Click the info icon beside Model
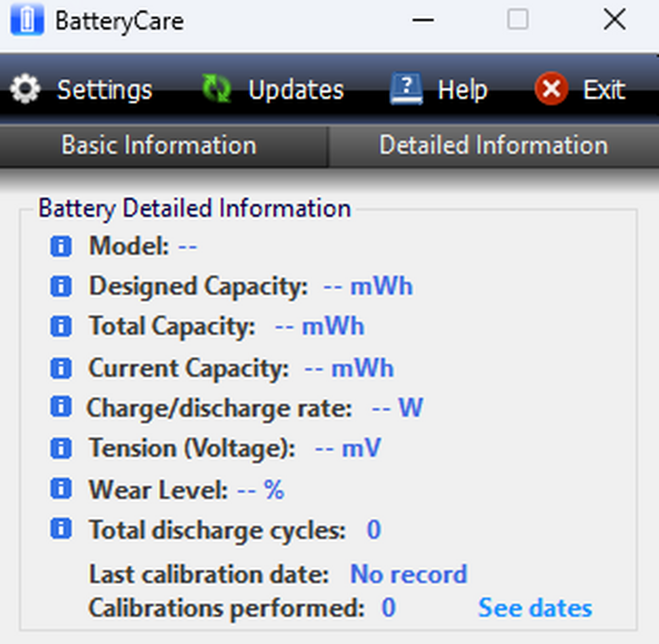659x644 pixels. (x=61, y=246)
